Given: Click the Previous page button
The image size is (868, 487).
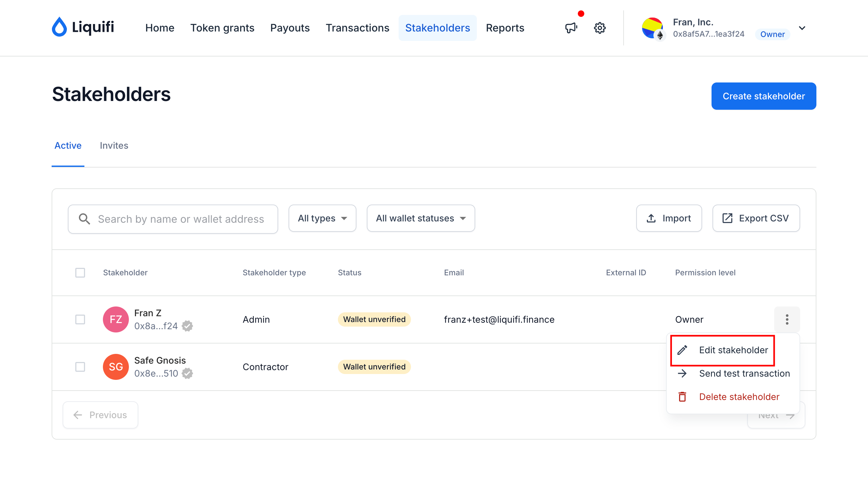Looking at the screenshot, I should (100, 415).
